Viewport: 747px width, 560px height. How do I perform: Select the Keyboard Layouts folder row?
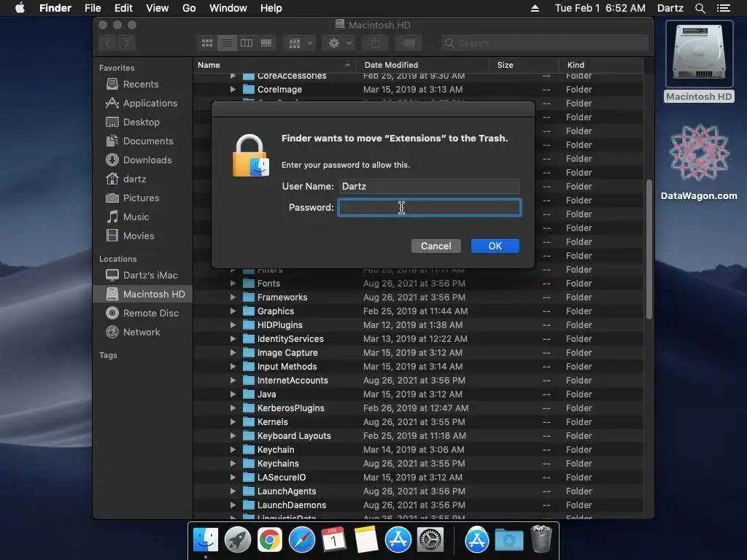tap(418, 436)
